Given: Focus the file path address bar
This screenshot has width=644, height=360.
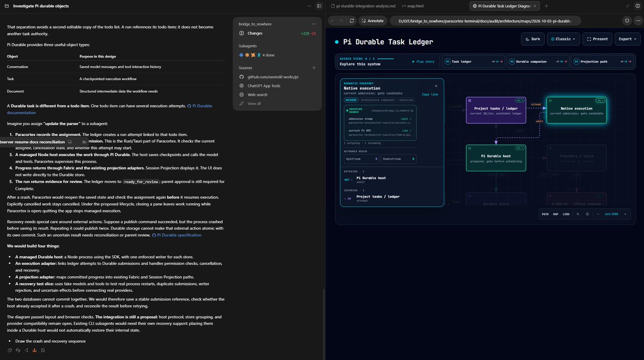Looking at the screenshot, I should (485, 20).
